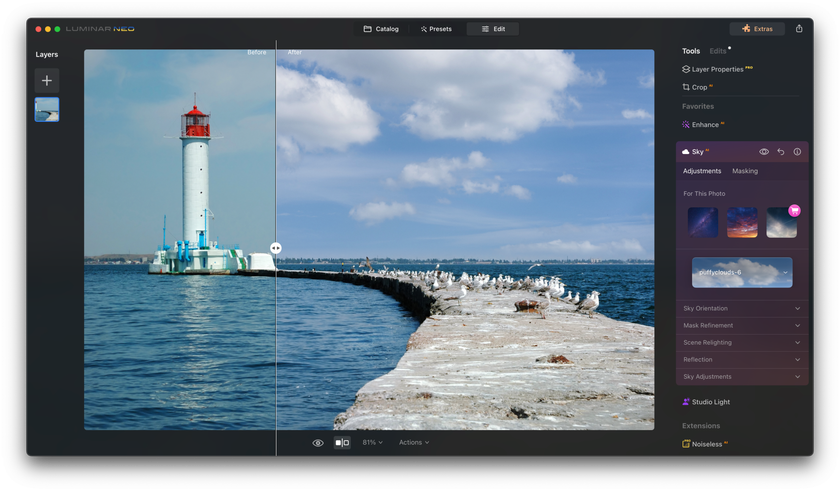Click the Favorites section label
Image resolution: width=840 pixels, height=491 pixels.
click(x=698, y=106)
